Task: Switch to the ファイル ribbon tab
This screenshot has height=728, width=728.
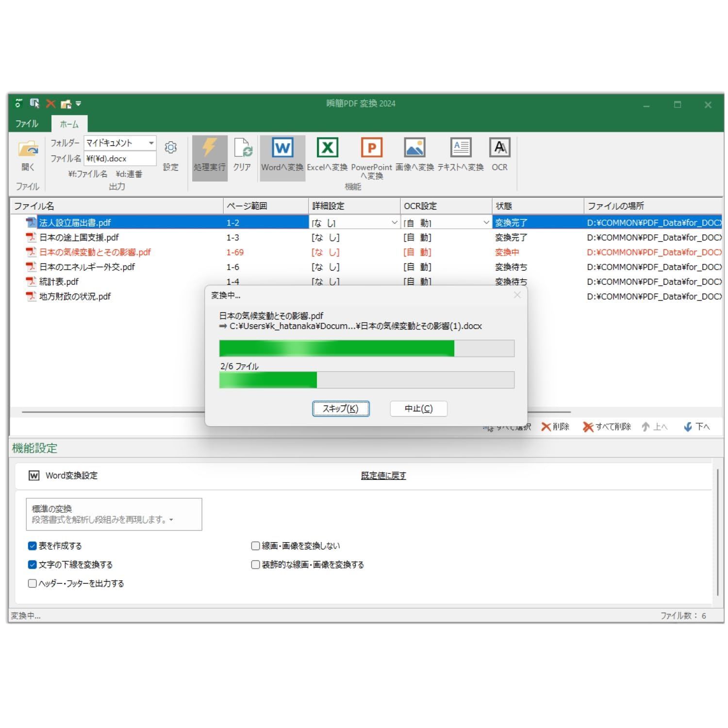Action: [27, 124]
